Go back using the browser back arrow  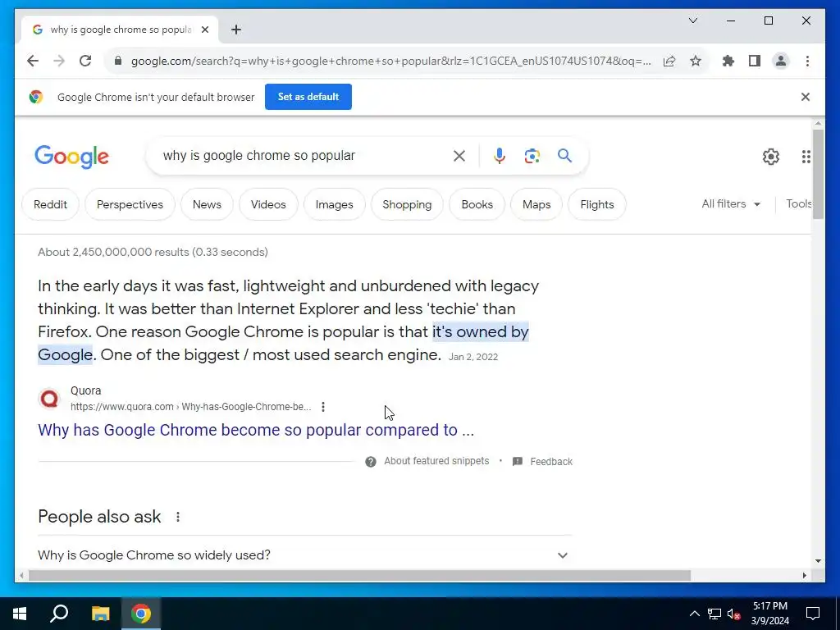(33, 61)
